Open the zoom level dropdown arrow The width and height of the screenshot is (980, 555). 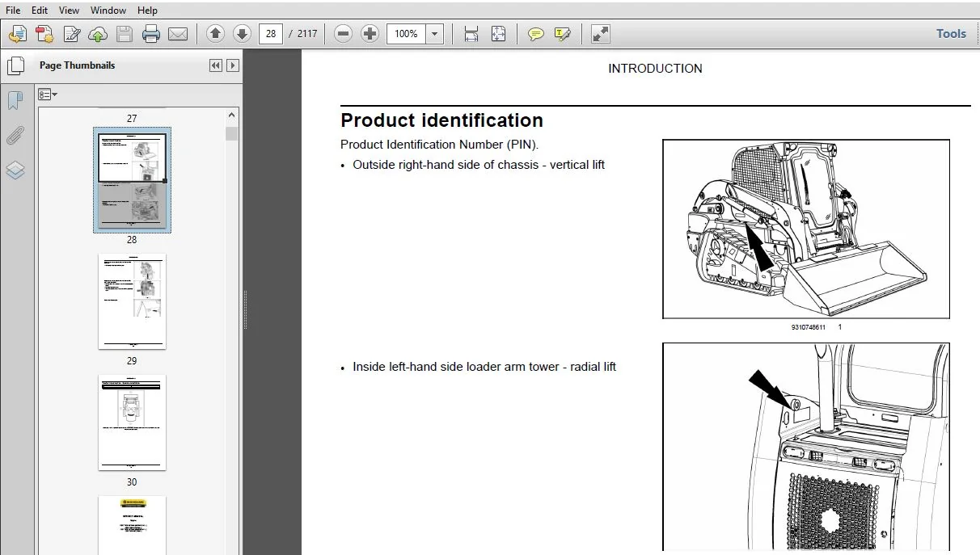(435, 34)
